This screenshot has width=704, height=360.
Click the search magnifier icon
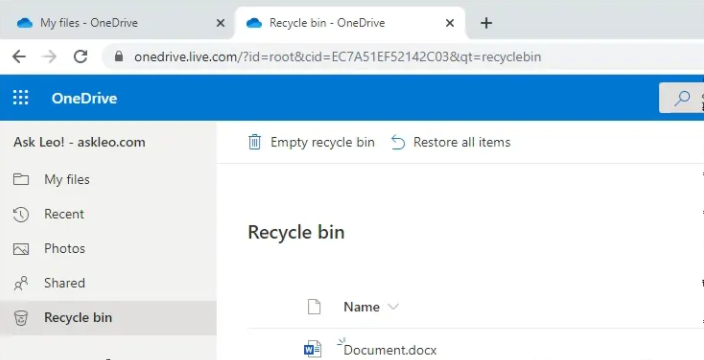pyautogui.click(x=682, y=98)
